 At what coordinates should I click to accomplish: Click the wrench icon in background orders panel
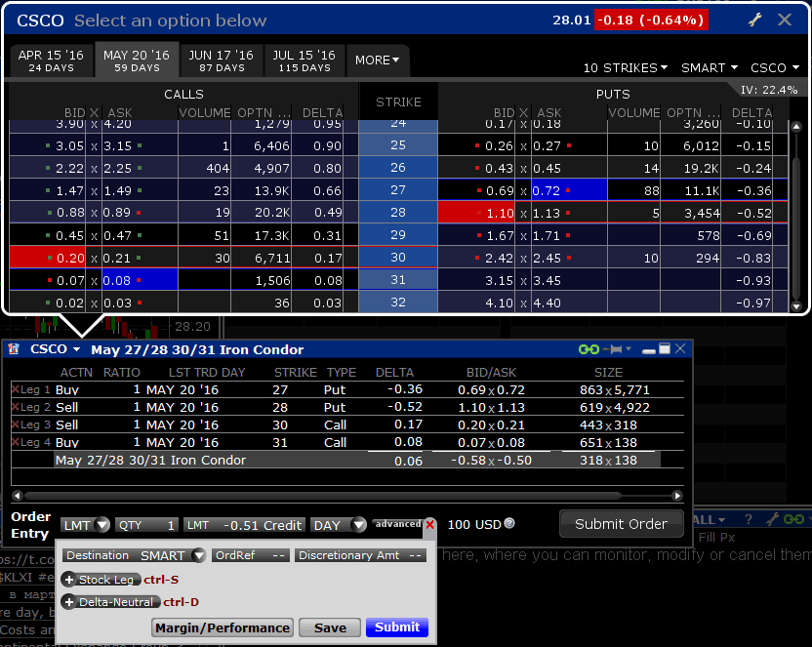[772, 519]
